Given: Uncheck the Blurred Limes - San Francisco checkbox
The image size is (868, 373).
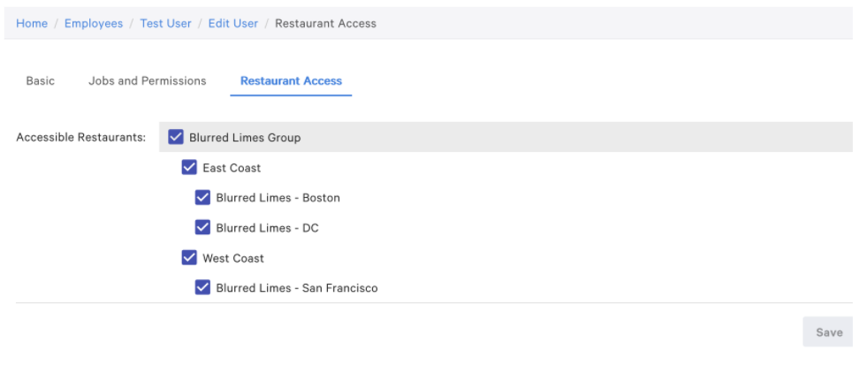Looking at the screenshot, I should pyautogui.click(x=202, y=288).
